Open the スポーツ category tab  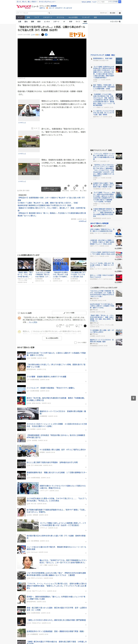point(56,21)
